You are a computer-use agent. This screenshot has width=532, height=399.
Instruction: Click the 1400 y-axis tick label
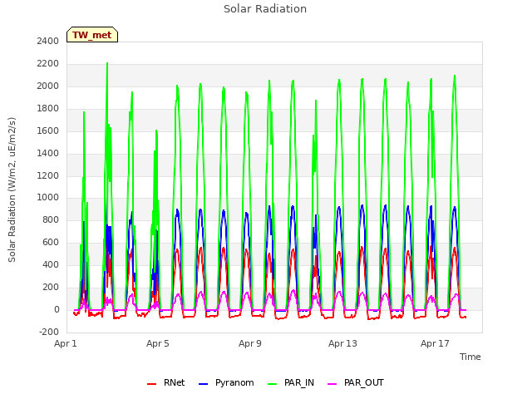48,153
